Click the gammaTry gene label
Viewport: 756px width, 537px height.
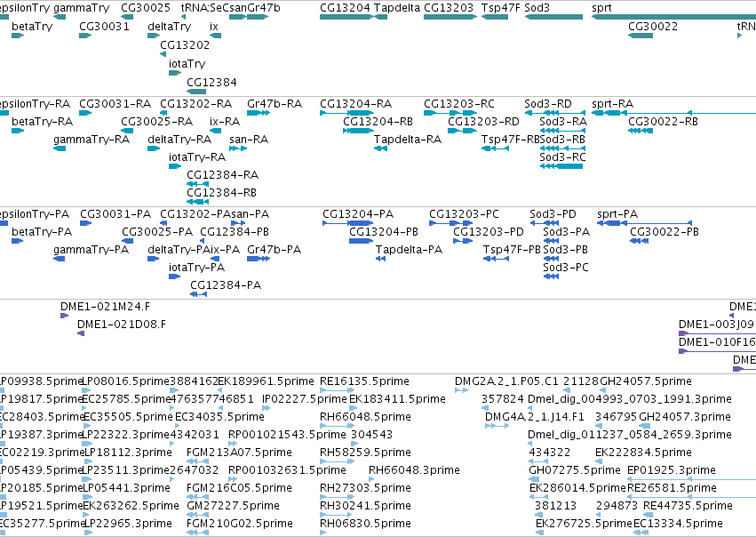click(82, 8)
